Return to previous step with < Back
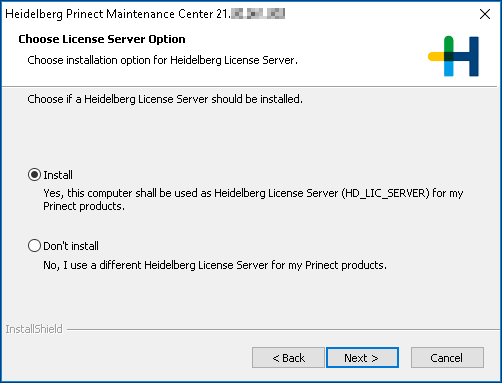The width and height of the screenshot is (502, 383). tap(288, 358)
